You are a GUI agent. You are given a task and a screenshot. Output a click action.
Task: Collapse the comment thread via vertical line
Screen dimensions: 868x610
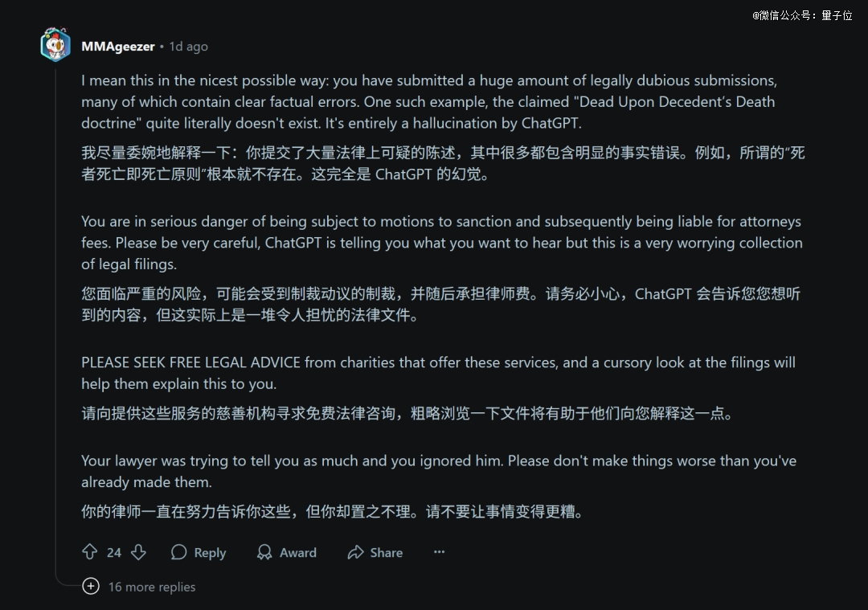click(55, 321)
